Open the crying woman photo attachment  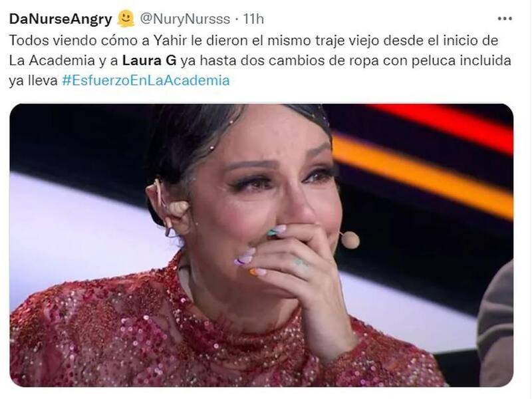(261, 245)
